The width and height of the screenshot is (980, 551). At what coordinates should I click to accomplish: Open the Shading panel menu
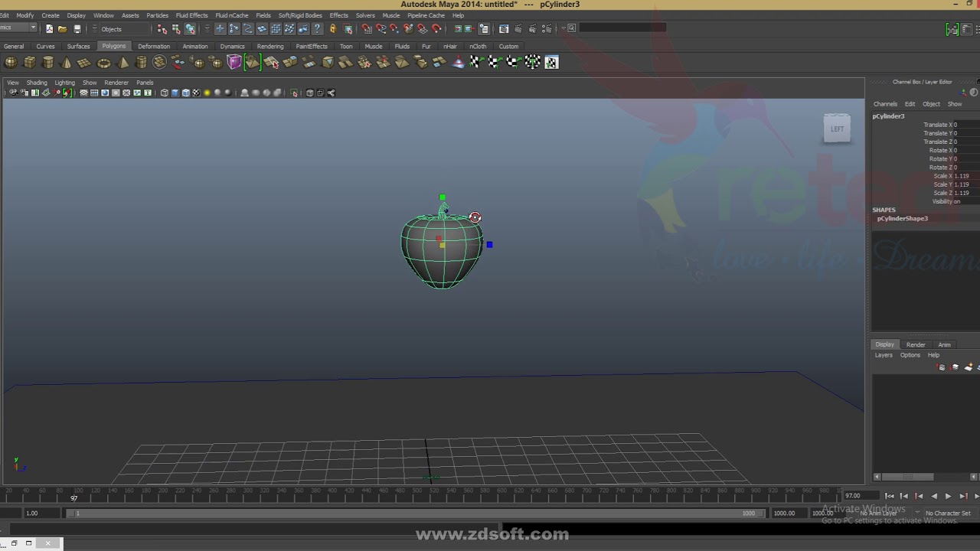tap(37, 83)
